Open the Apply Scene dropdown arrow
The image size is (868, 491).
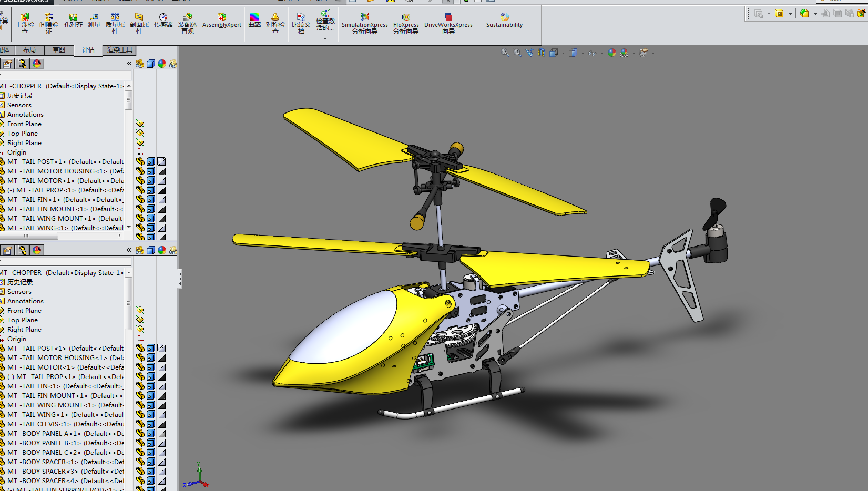pos(634,53)
